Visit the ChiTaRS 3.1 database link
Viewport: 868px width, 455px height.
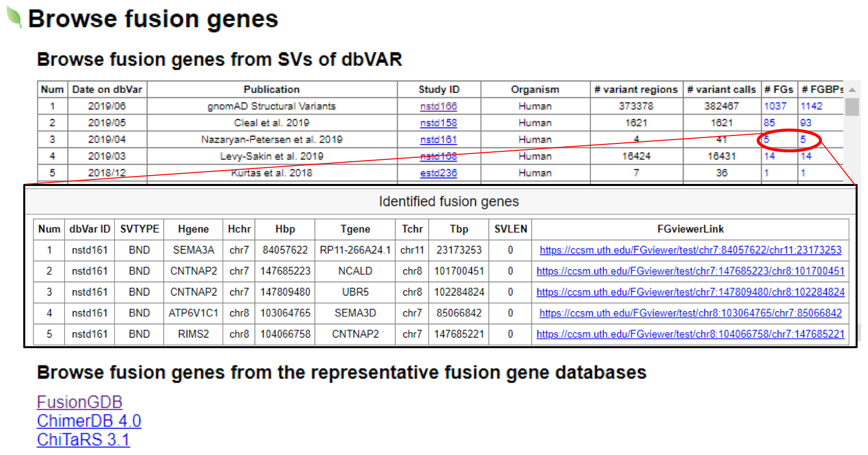[83, 440]
